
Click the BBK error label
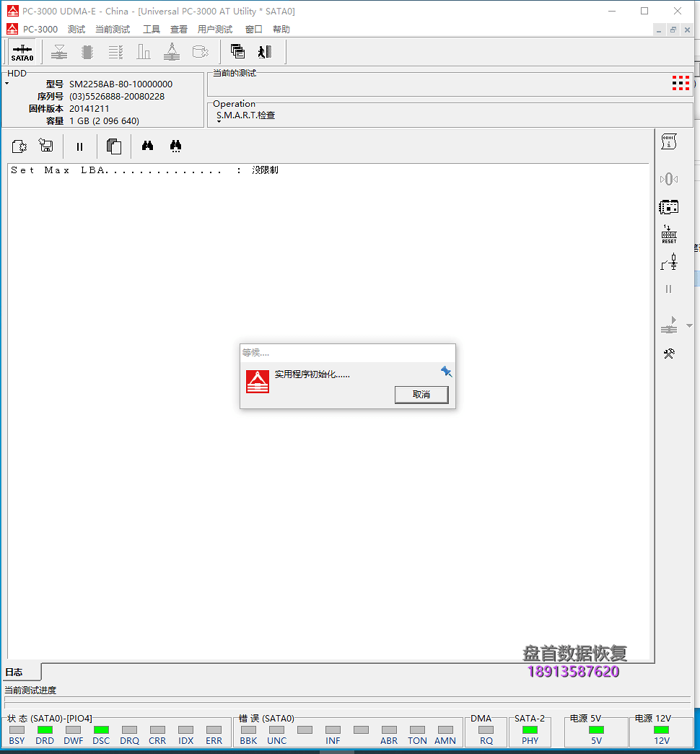pyautogui.click(x=248, y=740)
